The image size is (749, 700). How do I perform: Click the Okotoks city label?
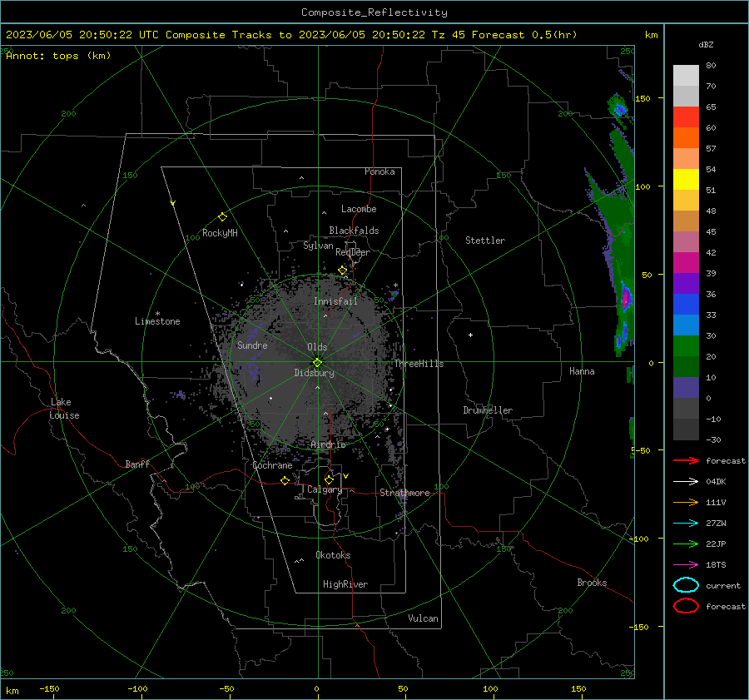(x=333, y=555)
